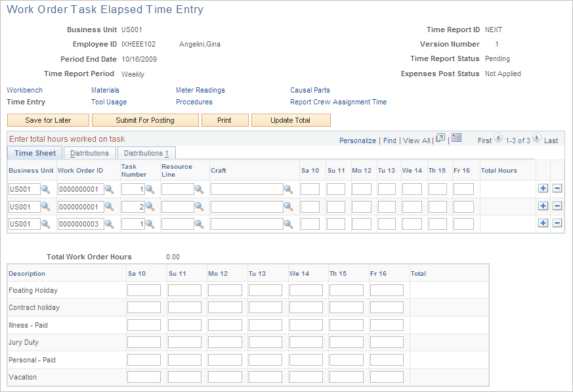Download the grid using the spreadsheet icon

(457, 140)
